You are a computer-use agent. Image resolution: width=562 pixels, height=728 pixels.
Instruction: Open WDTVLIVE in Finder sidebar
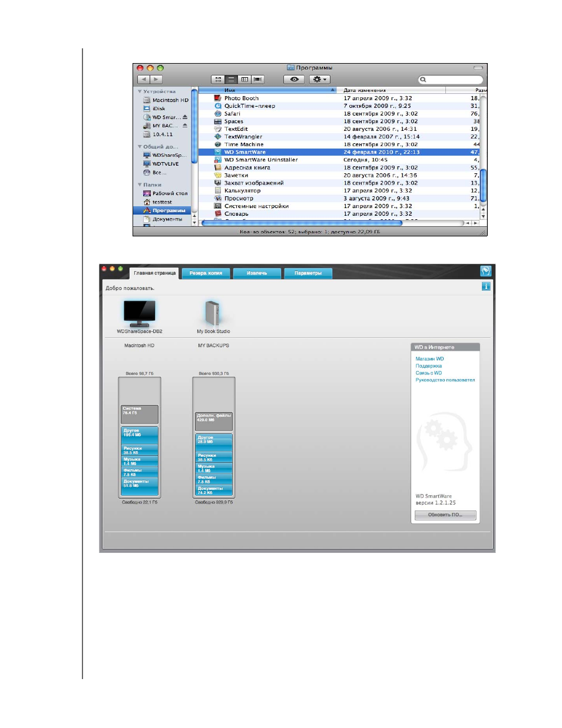pos(161,164)
